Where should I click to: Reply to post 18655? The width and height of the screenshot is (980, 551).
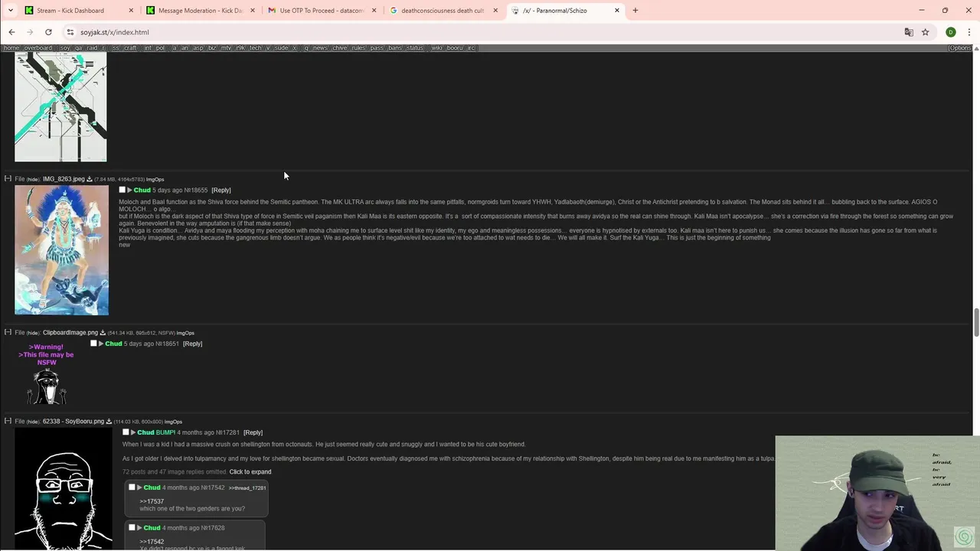point(220,190)
